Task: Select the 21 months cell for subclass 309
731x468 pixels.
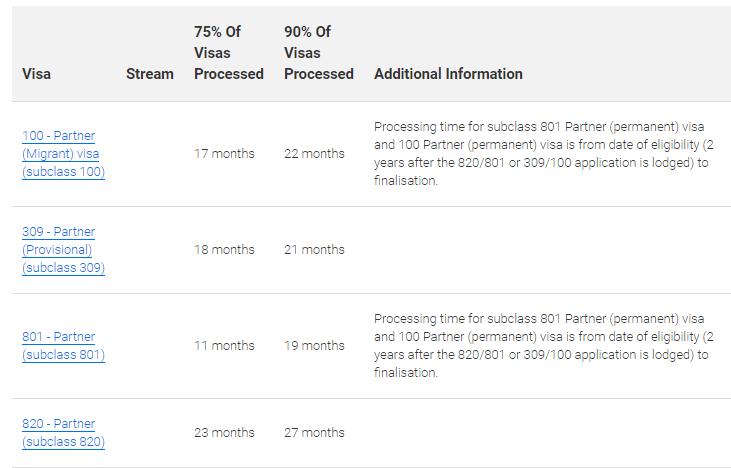Action: coord(314,250)
